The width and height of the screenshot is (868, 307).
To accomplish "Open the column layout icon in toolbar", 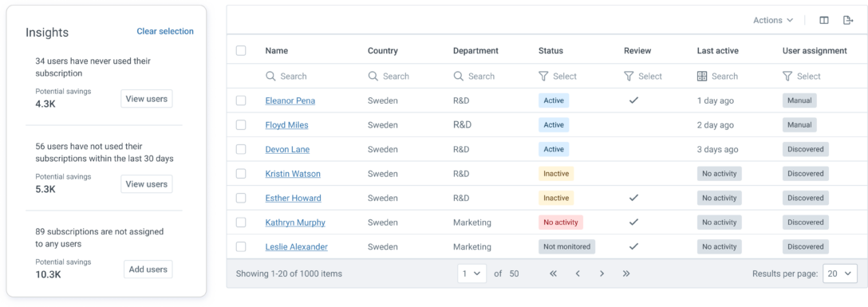I will (x=823, y=21).
